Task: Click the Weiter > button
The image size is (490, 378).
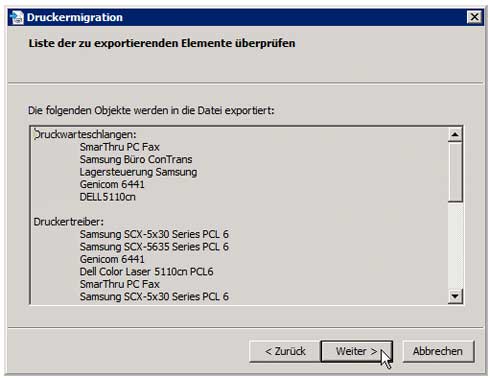Action: [356, 351]
